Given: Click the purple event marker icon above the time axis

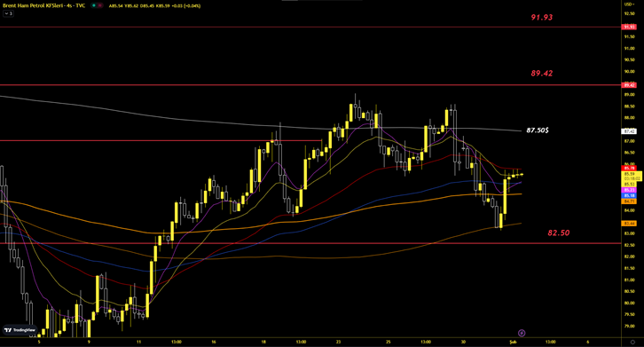Looking at the screenshot, I should click(x=522, y=333).
